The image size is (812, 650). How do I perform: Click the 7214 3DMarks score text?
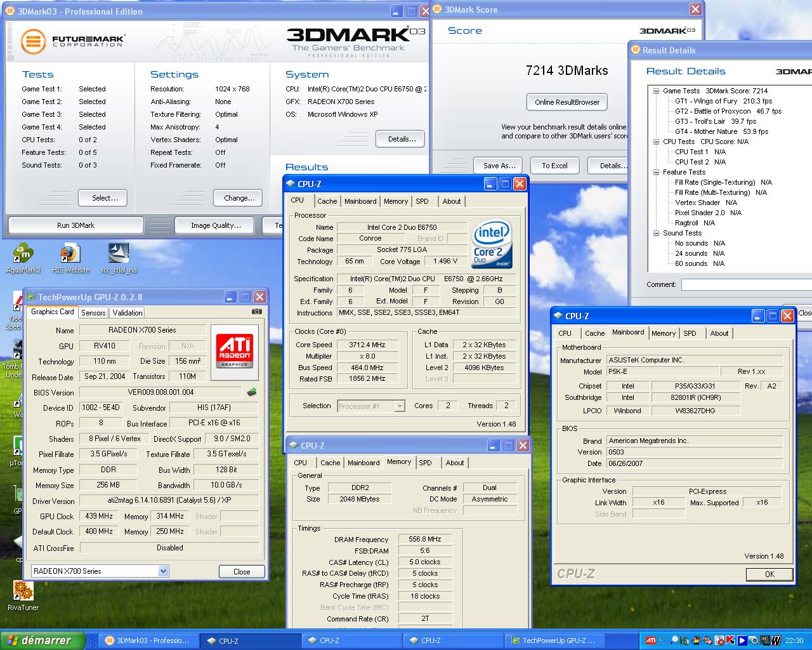point(567,70)
